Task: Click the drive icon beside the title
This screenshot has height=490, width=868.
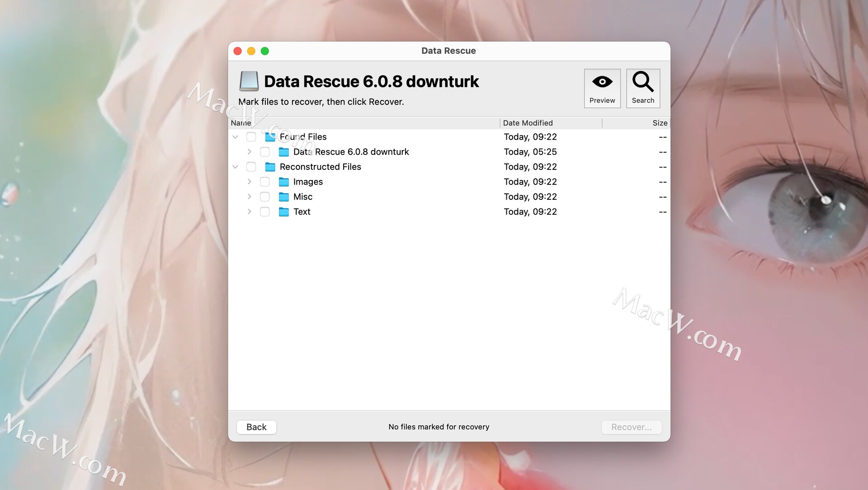Action: [249, 81]
